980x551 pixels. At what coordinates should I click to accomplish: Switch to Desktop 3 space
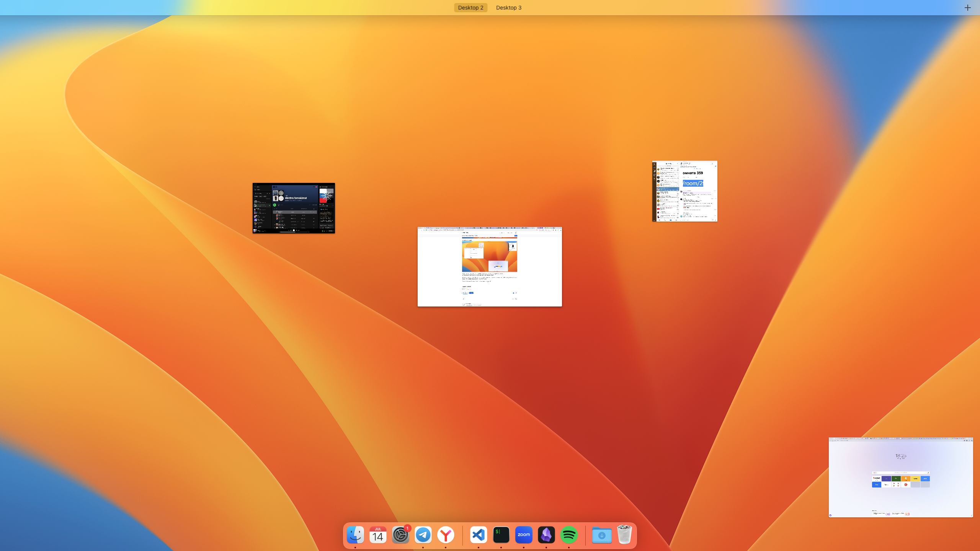point(508,8)
